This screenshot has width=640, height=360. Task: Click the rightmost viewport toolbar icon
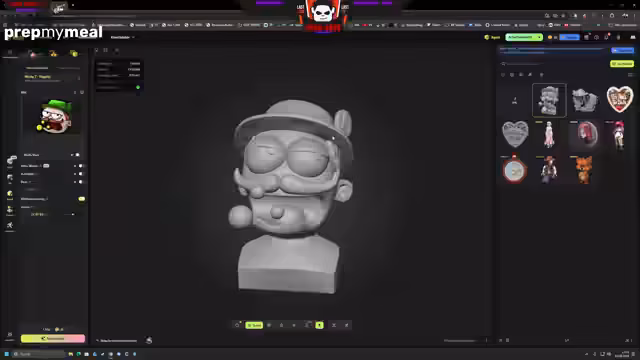(x=347, y=325)
